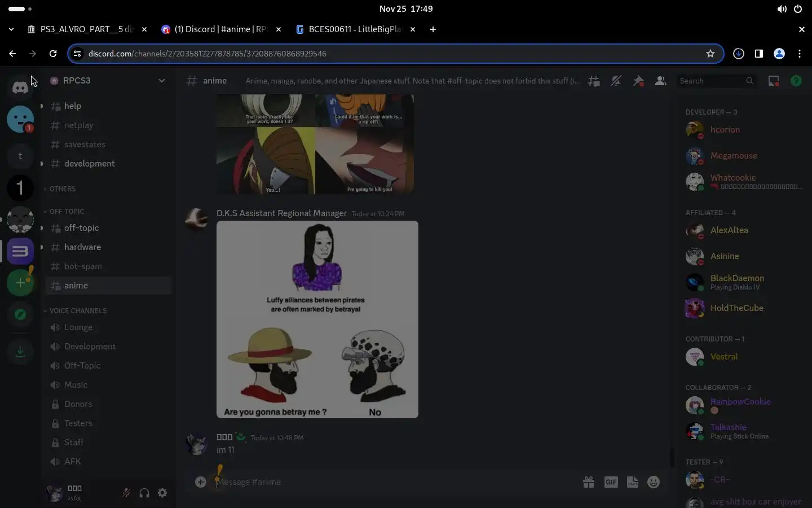
Task: Select the anime channel in the list
Action: pos(108,286)
